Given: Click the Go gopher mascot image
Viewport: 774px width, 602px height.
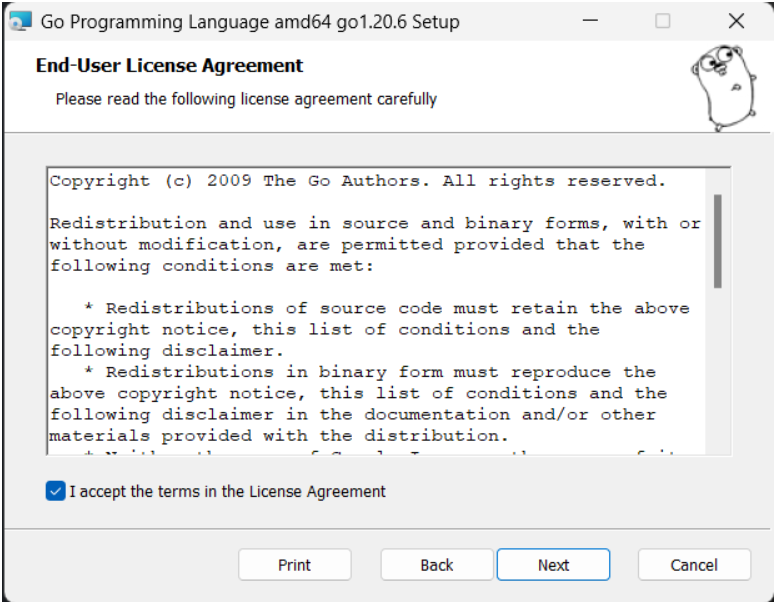Looking at the screenshot, I should [724, 88].
